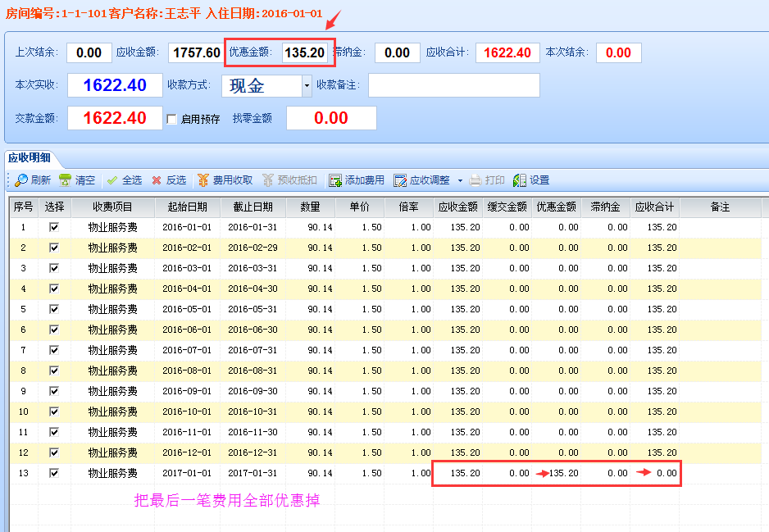
Task: Sort by the 收费项目 column header
Action: coord(113,207)
